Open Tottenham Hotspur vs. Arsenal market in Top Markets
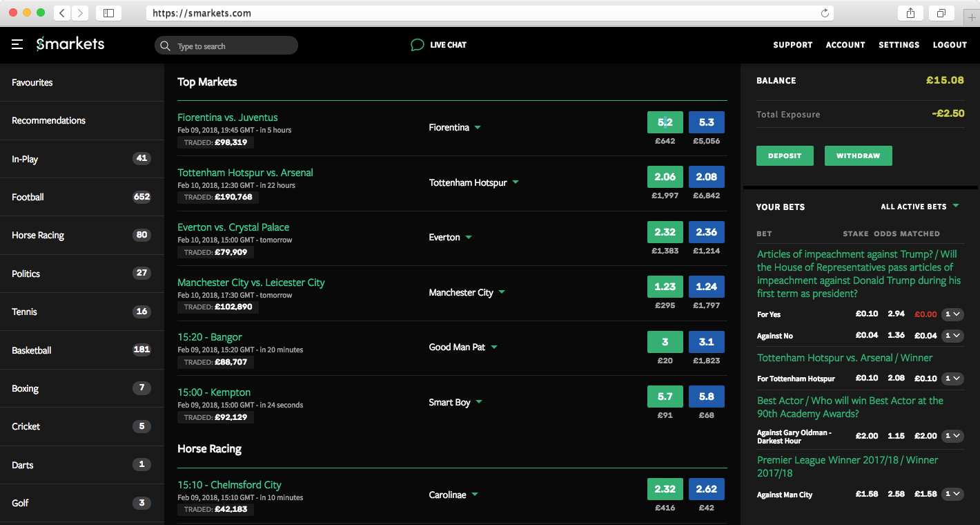This screenshot has width=980, height=525. 245,173
